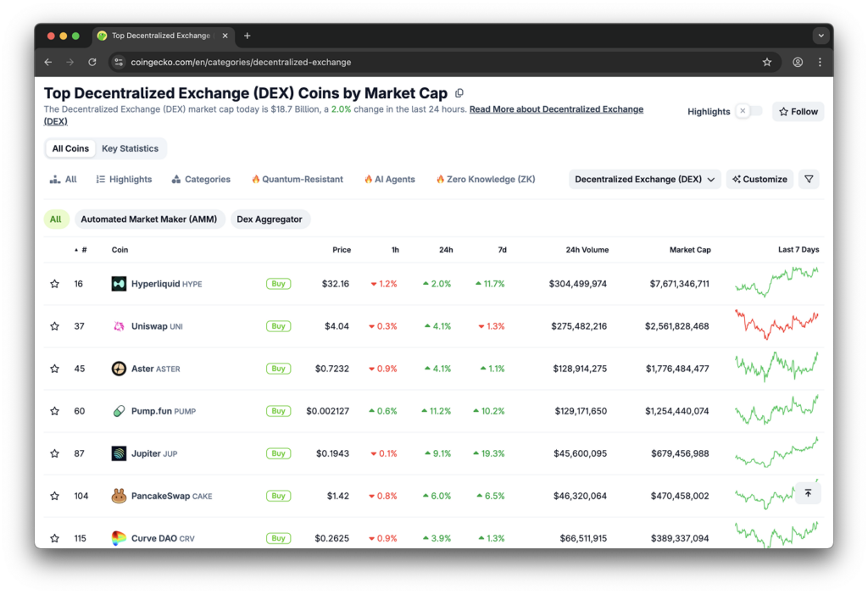Sort table by Price column
The image size is (868, 594).
point(342,250)
